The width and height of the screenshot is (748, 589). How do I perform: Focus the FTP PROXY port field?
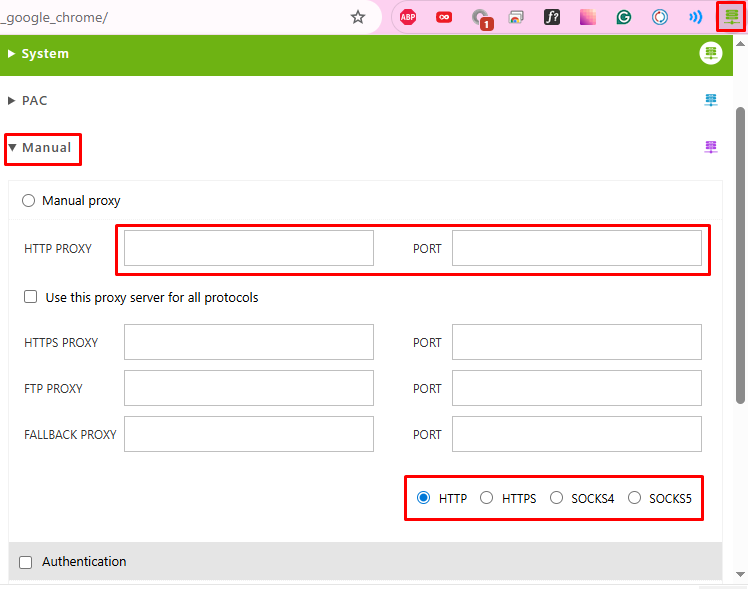(x=576, y=388)
